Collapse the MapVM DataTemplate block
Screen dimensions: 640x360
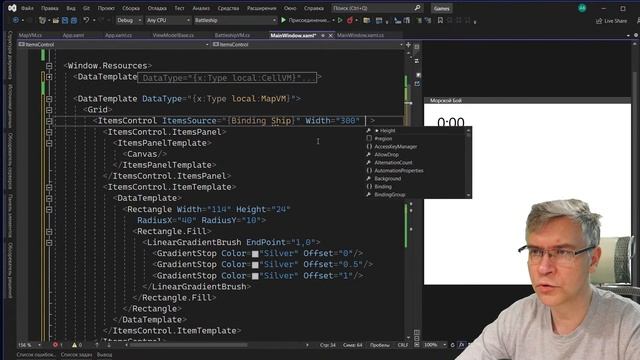click(49, 99)
